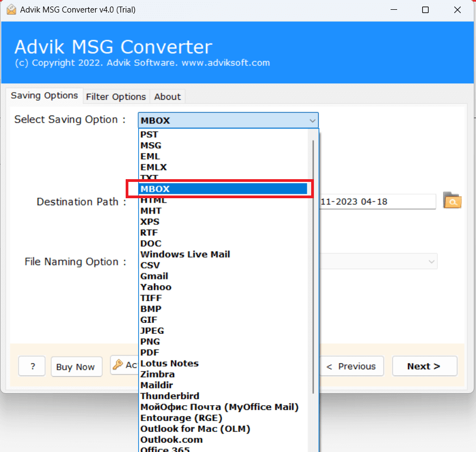Choose Gmail as the saving option
This screenshot has height=452, width=476.
point(224,276)
